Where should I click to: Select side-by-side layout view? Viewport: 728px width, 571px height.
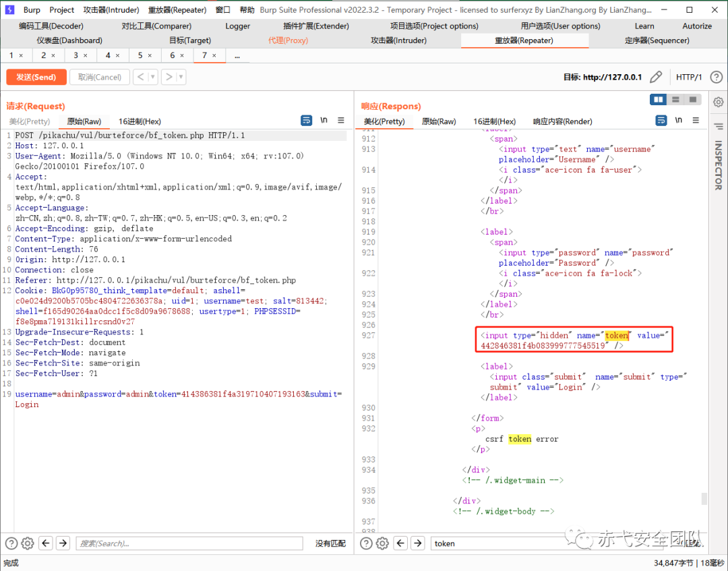click(x=659, y=99)
